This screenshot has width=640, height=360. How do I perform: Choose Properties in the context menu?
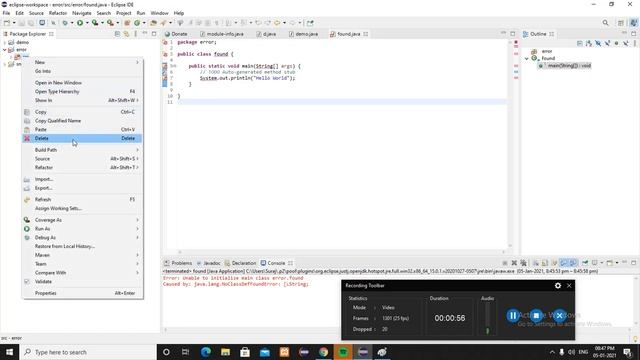82,293
